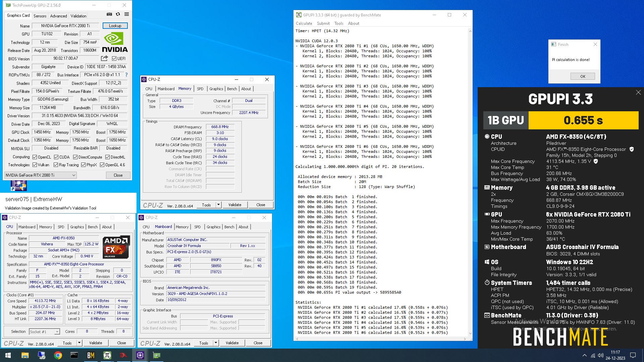Viewport: 644px width, 362px height.
Task: Switch to GPU-Z in the taskbar
Action: pyautogui.click(x=157, y=355)
